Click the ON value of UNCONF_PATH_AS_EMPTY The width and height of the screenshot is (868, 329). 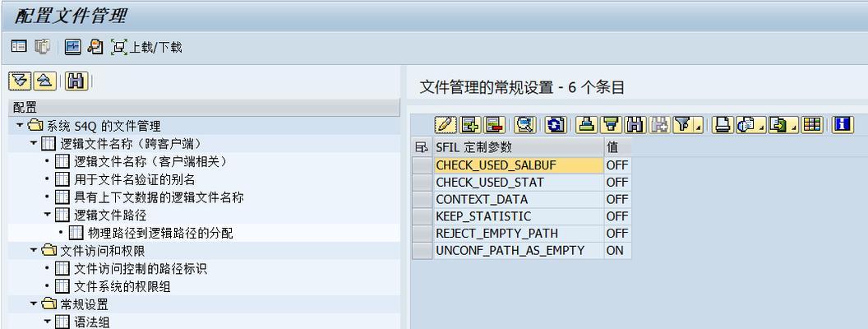[x=617, y=250]
